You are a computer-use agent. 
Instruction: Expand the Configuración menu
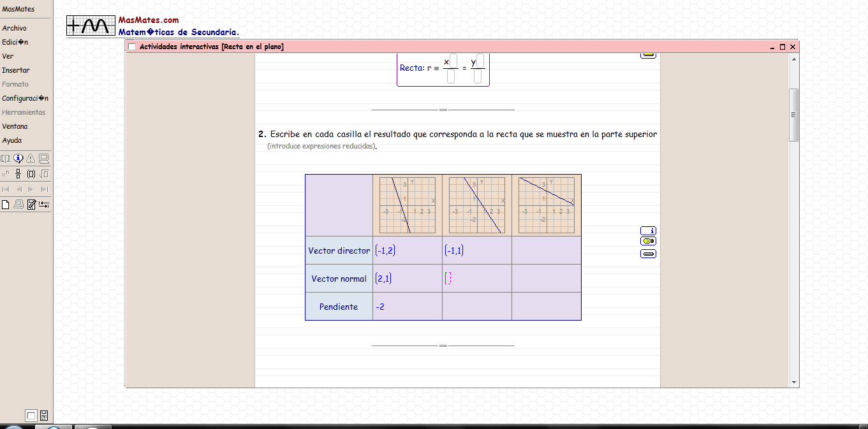25,98
